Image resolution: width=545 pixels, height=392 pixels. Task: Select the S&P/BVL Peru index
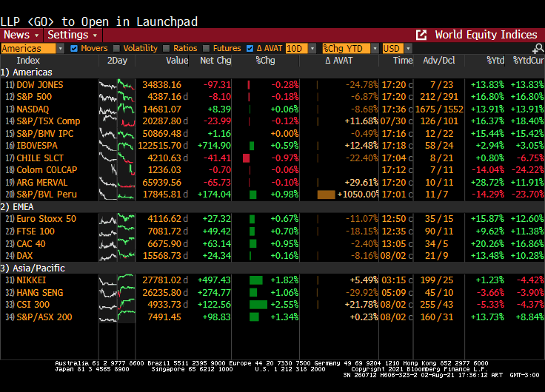pos(47,195)
